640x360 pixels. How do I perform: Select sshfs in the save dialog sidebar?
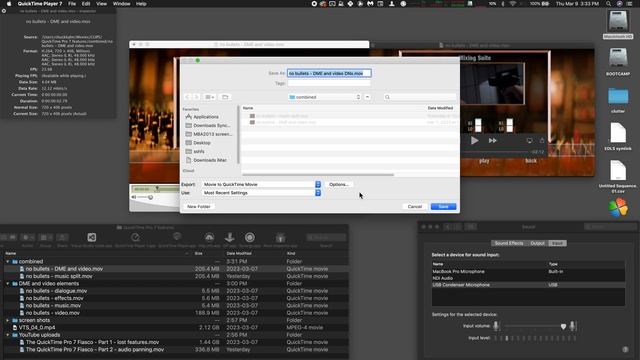195,151
